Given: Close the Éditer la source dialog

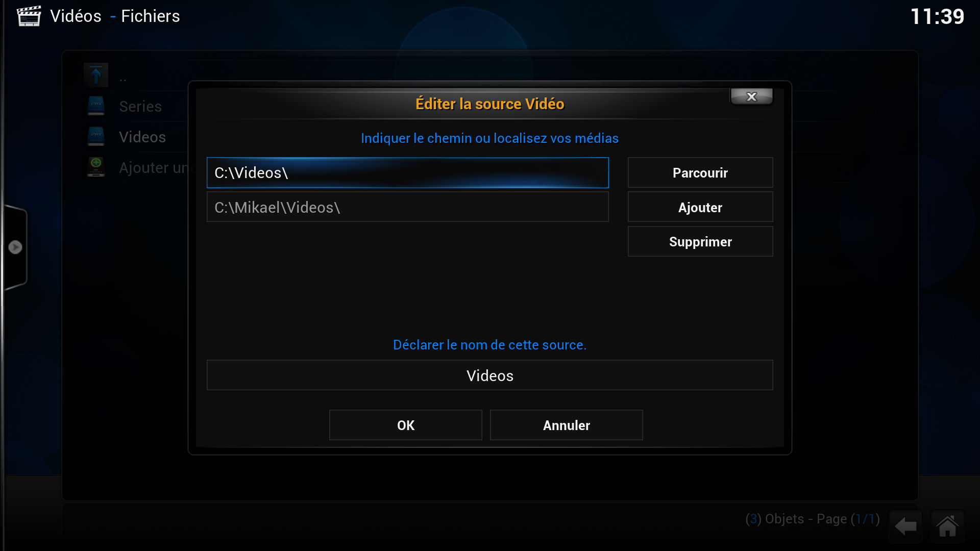Looking at the screenshot, I should [751, 96].
